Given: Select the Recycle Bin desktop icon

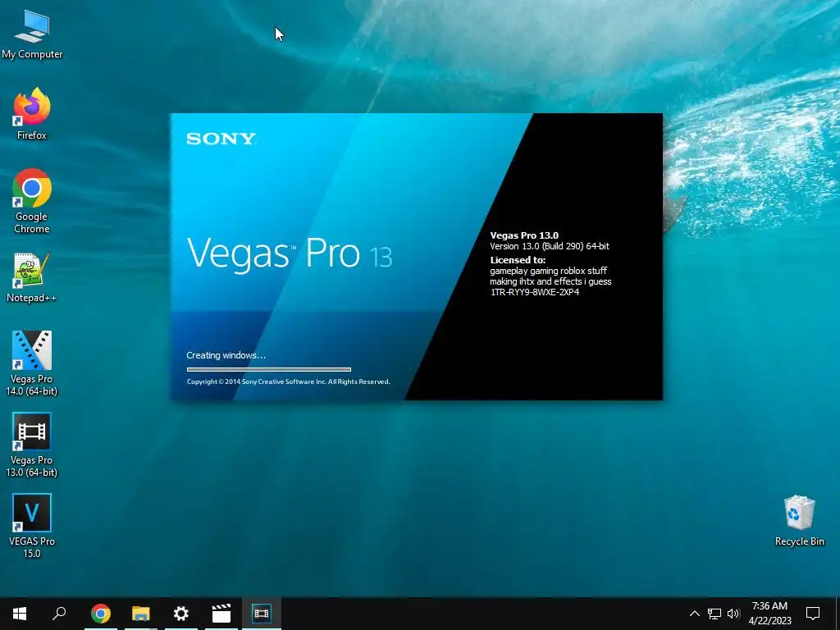Looking at the screenshot, I should tap(799, 521).
